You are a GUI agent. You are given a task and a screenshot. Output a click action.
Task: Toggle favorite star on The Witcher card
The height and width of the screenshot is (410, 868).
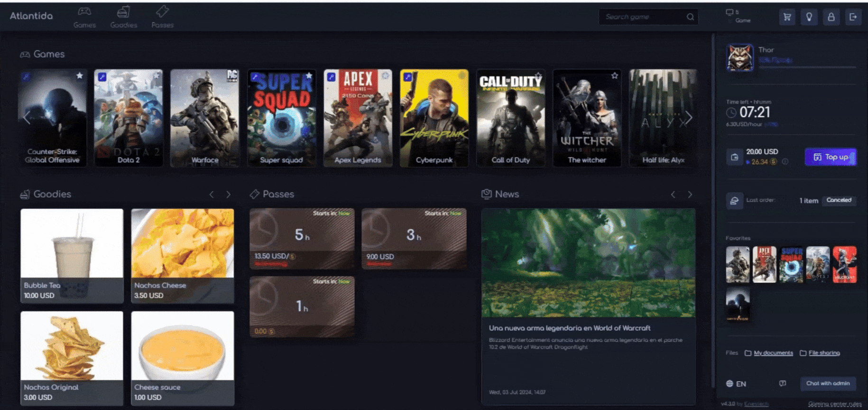point(615,75)
